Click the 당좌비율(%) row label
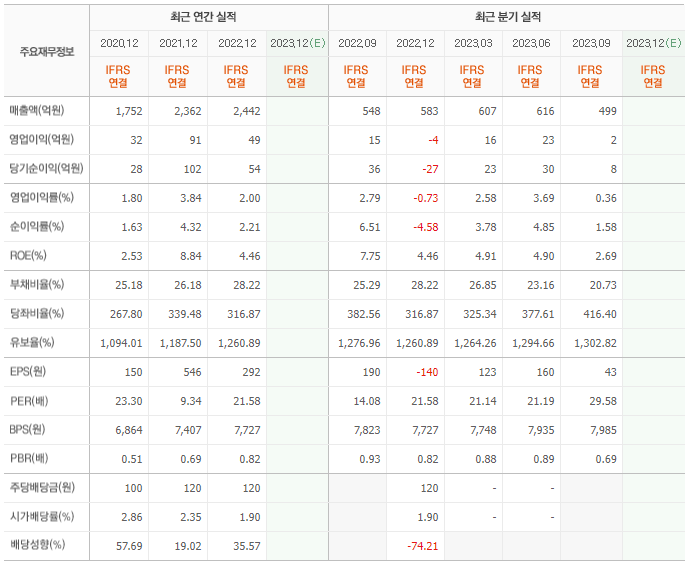692x564 pixels. pyautogui.click(x=37, y=313)
